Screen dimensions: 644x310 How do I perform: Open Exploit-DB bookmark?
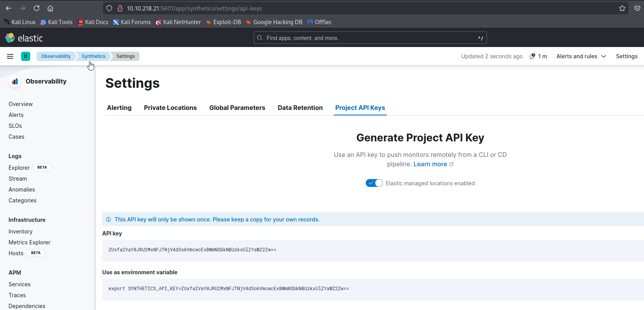(223, 22)
